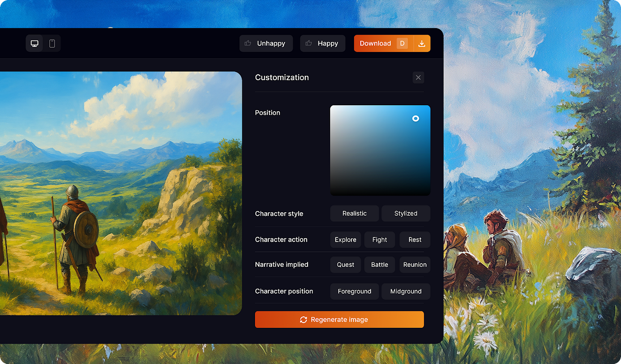Choose Fight character action
The height and width of the screenshot is (364, 621).
point(380,240)
